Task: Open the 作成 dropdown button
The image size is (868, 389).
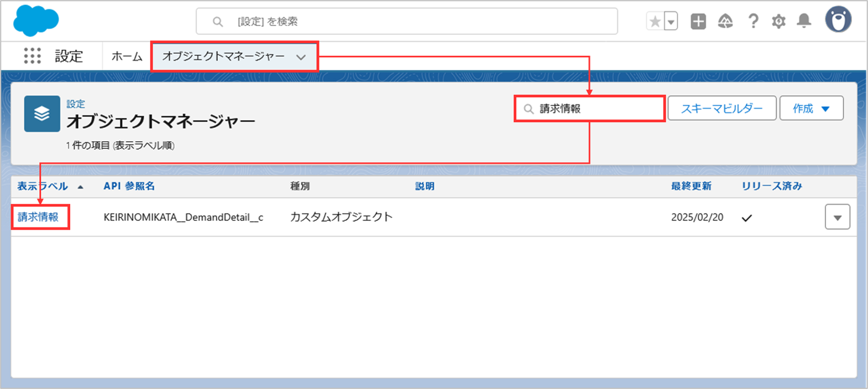Action: pos(811,108)
